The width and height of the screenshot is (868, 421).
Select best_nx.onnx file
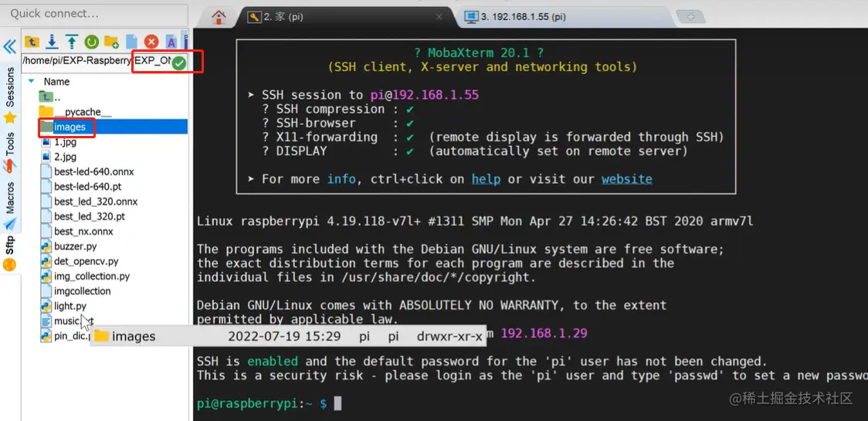pos(83,232)
